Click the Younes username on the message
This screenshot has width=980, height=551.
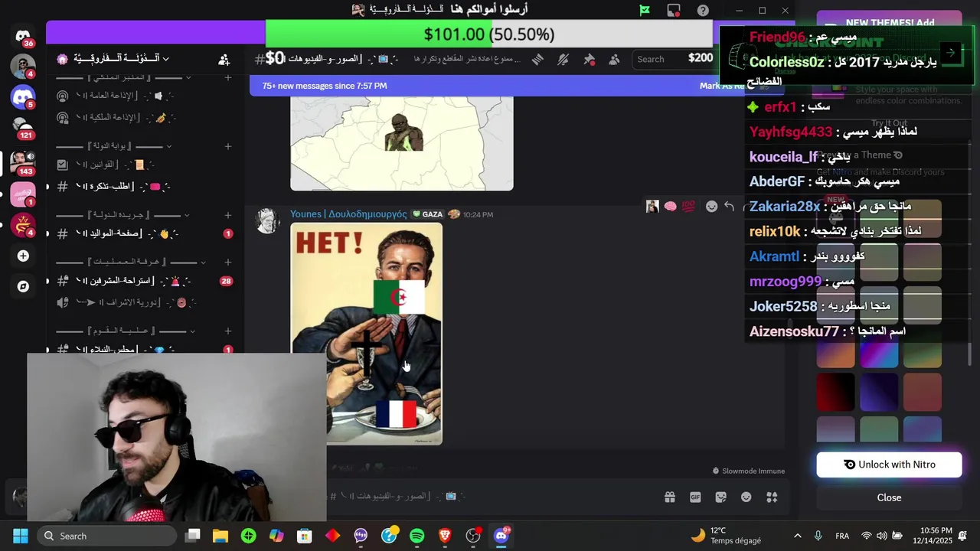point(348,214)
